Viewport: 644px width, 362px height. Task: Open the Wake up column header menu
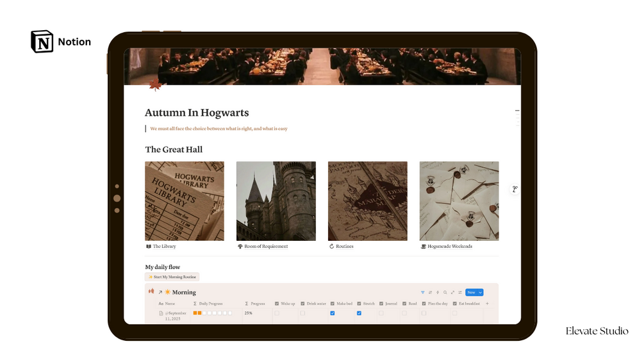[x=285, y=304]
